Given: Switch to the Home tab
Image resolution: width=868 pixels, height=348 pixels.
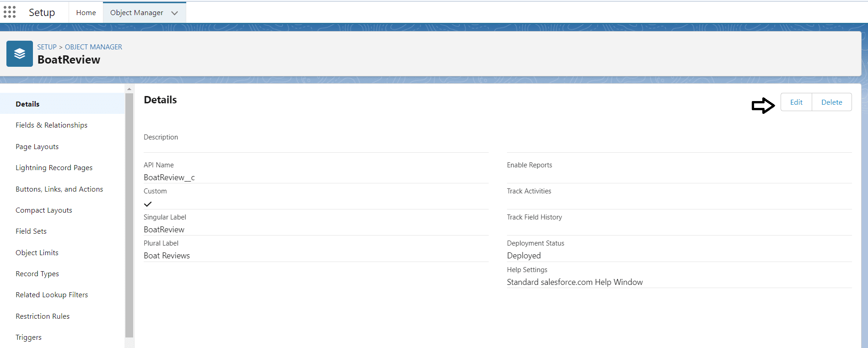Looking at the screenshot, I should pos(86,13).
